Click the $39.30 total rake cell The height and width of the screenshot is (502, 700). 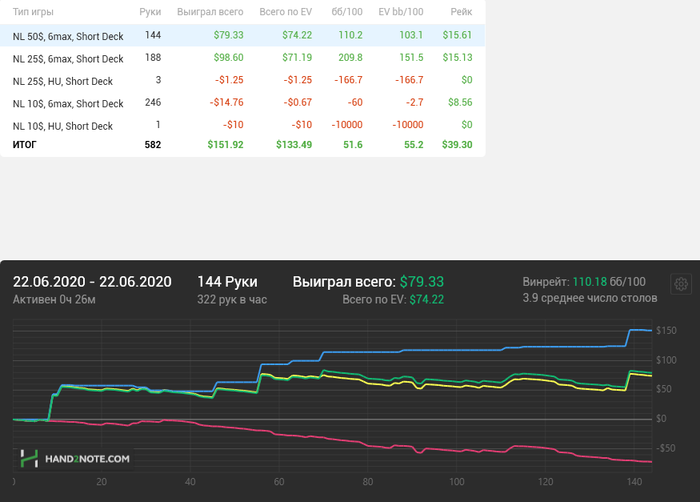pos(457,145)
